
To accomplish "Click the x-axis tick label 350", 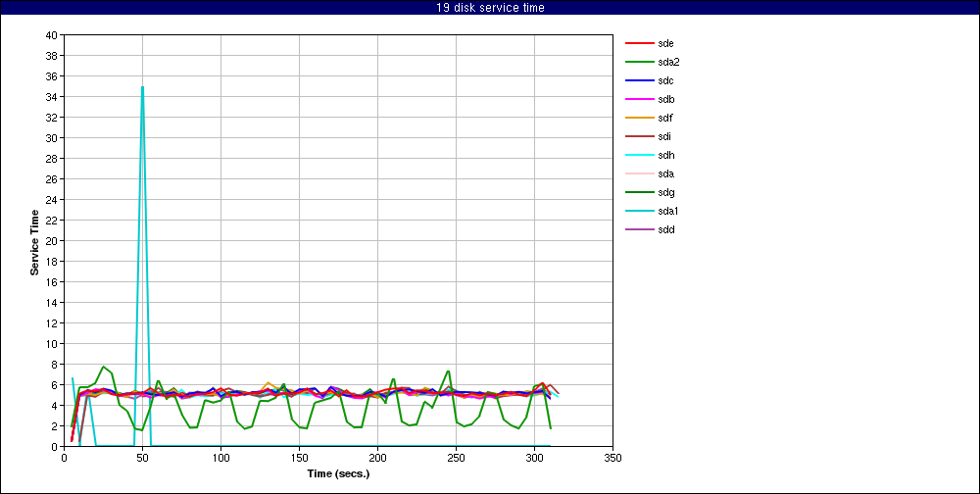I will [x=613, y=457].
